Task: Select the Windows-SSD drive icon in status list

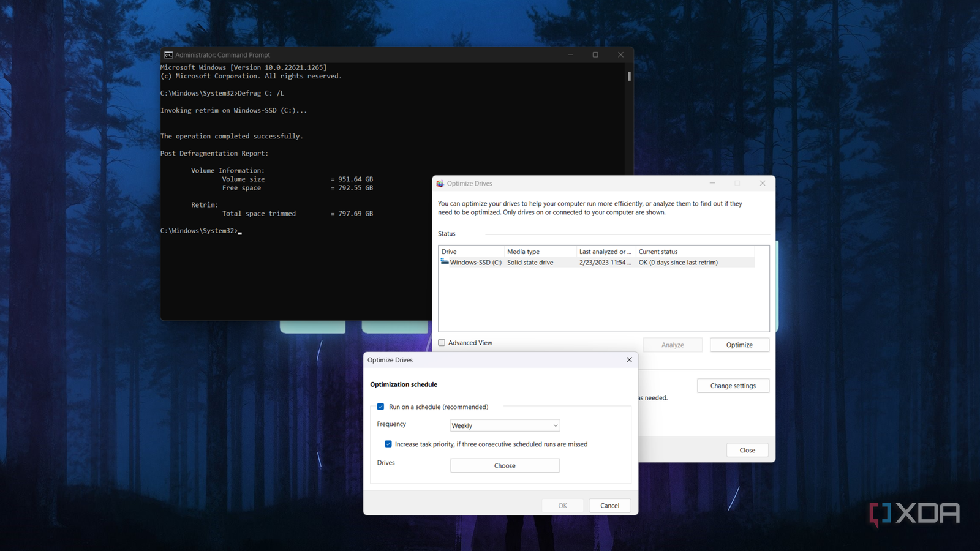Action: pos(444,262)
